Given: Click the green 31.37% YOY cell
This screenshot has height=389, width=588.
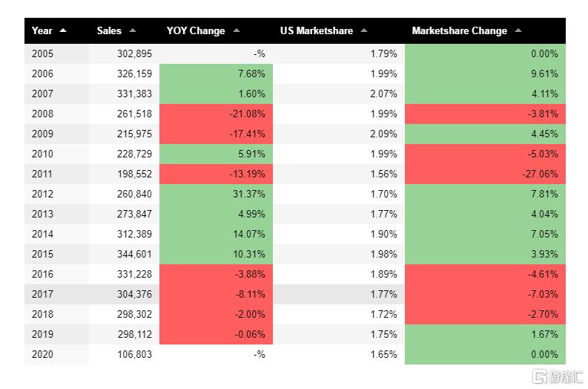Looking at the screenshot, I should [216, 194].
